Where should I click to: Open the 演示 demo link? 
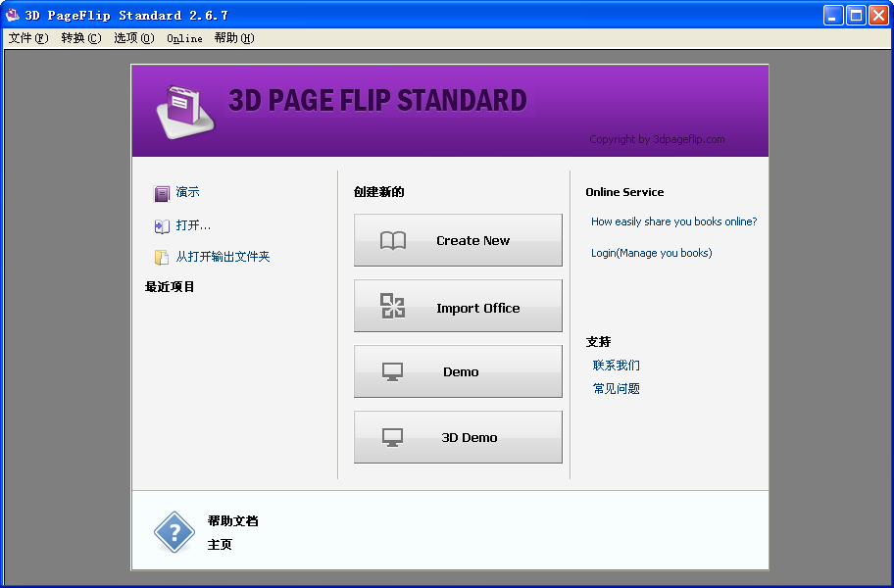click(x=187, y=192)
